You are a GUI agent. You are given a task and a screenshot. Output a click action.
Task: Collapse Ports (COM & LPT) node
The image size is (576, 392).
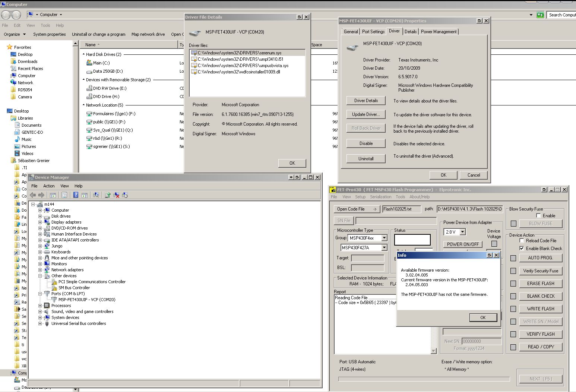pos(40,294)
